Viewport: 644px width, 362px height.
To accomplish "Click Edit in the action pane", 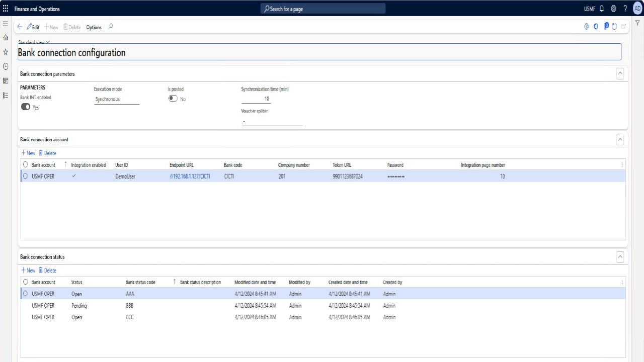I will click(x=33, y=27).
